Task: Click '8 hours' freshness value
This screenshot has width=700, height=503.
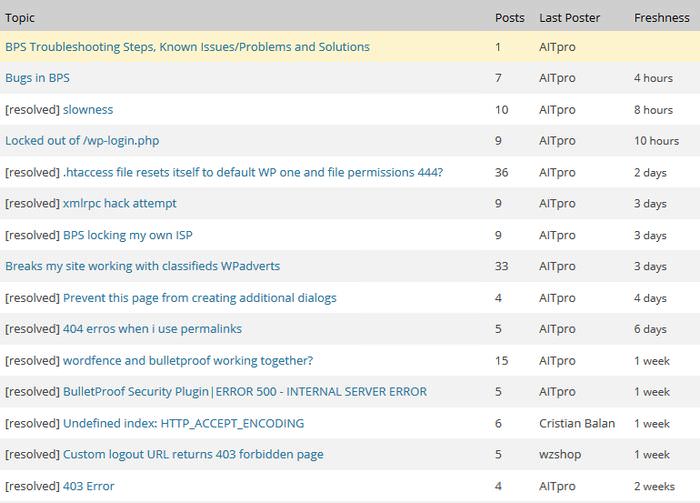Action: pos(654,109)
